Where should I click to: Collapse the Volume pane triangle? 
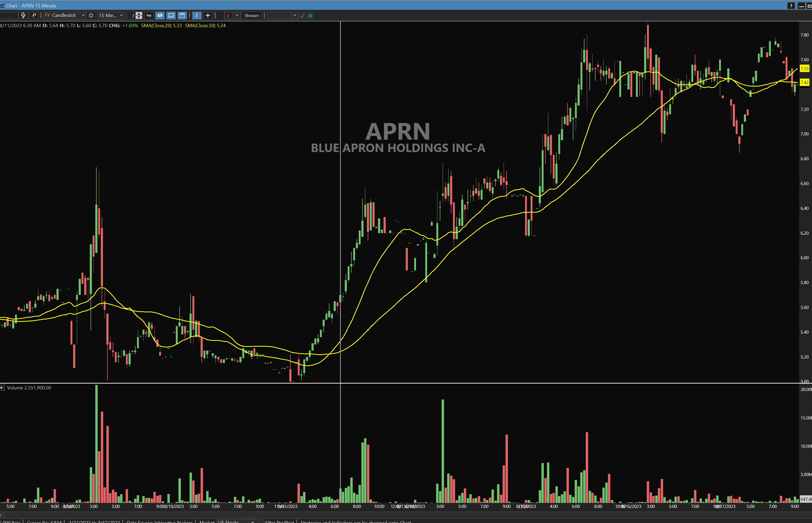point(2,387)
